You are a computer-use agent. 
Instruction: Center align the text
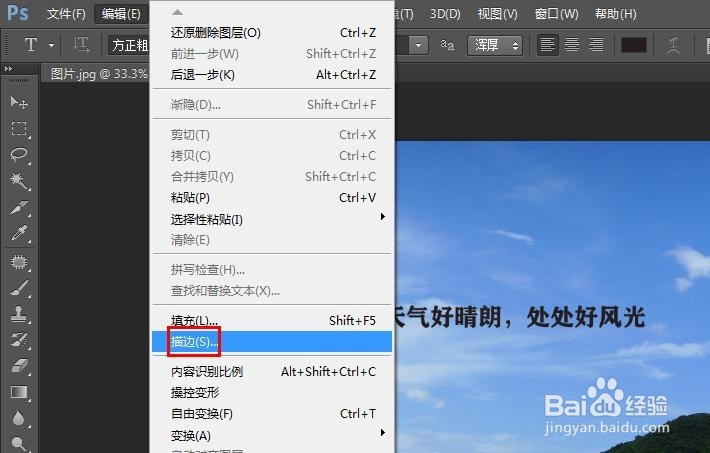pos(572,44)
